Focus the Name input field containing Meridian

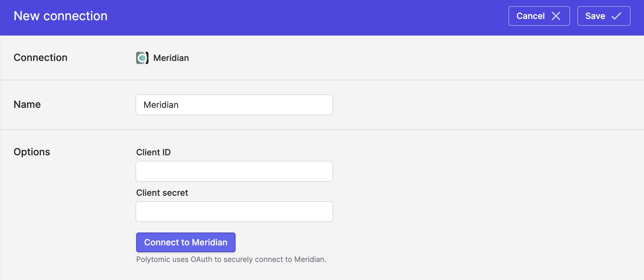[x=234, y=105]
